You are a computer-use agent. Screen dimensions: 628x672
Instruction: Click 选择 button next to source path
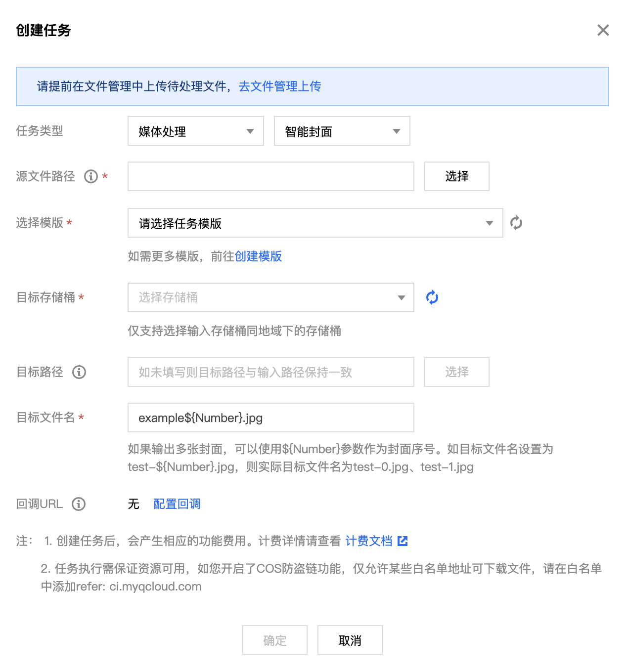[x=457, y=176]
